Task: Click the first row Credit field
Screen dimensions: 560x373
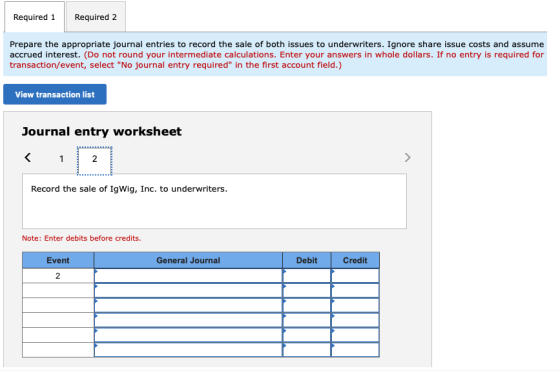Action: (x=355, y=276)
